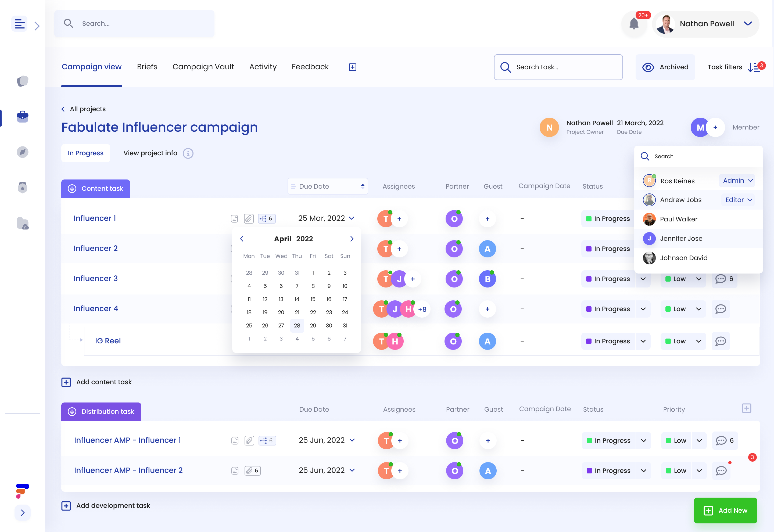The width and height of the screenshot is (774, 532).
Task: Collapse the Content task section
Action: tap(72, 189)
